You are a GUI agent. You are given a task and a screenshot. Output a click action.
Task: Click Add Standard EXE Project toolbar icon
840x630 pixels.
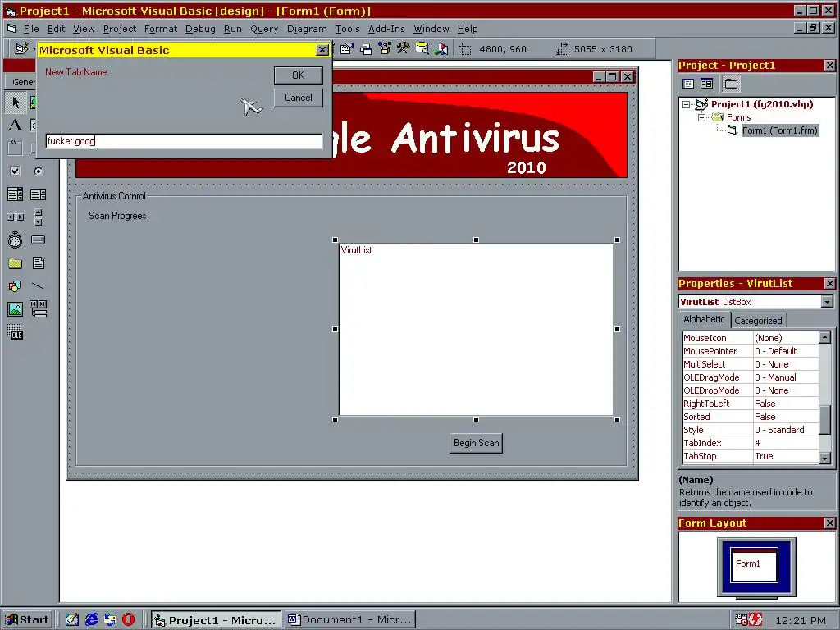click(x=21, y=48)
